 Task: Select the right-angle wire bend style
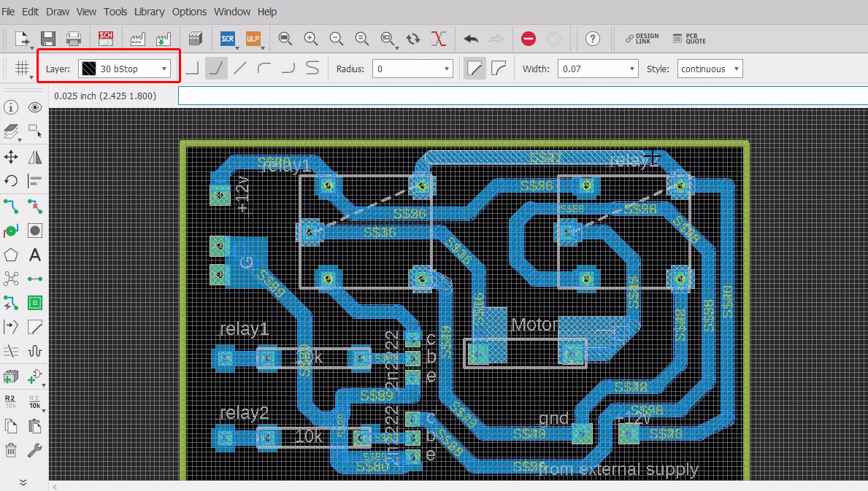click(x=192, y=69)
